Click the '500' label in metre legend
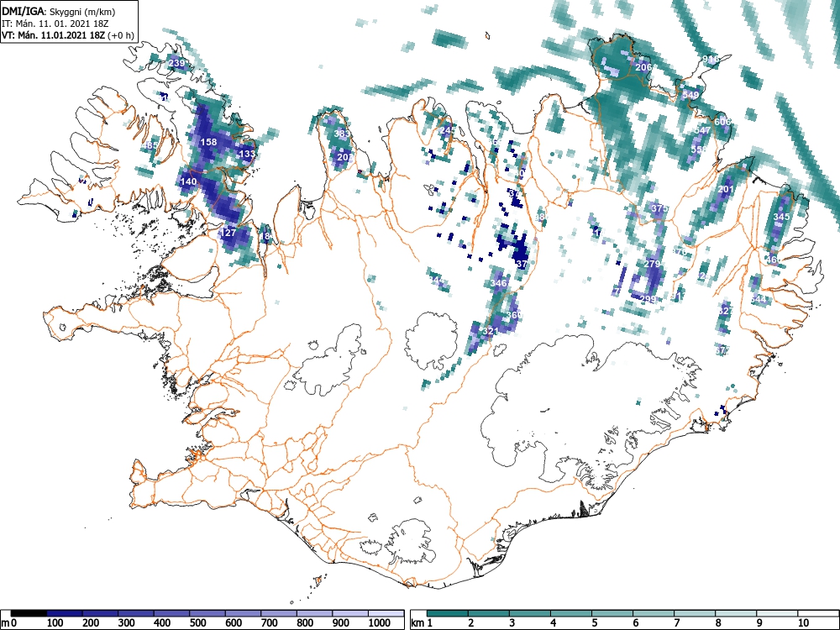 [197, 623]
